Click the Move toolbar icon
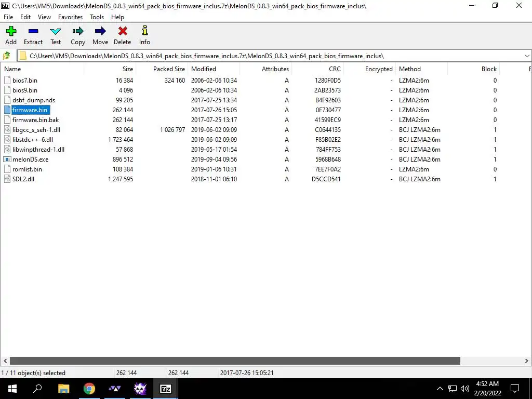The image size is (532, 399). point(100,31)
